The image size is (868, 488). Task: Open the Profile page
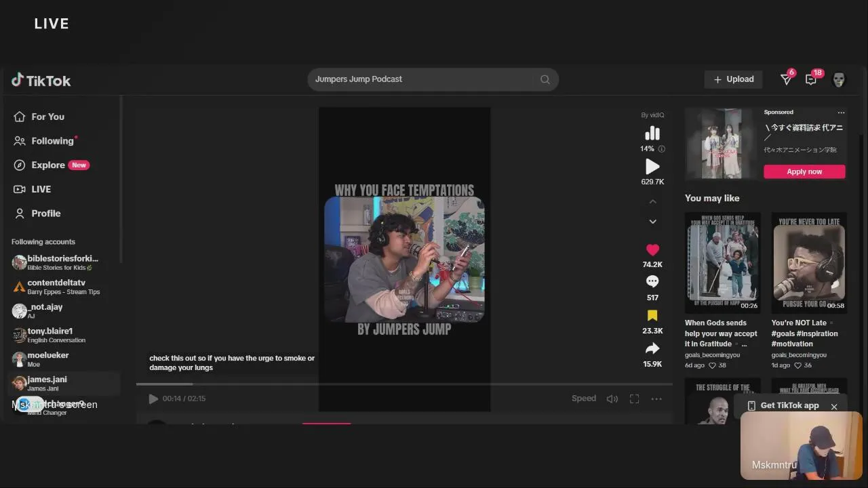pyautogui.click(x=37, y=213)
